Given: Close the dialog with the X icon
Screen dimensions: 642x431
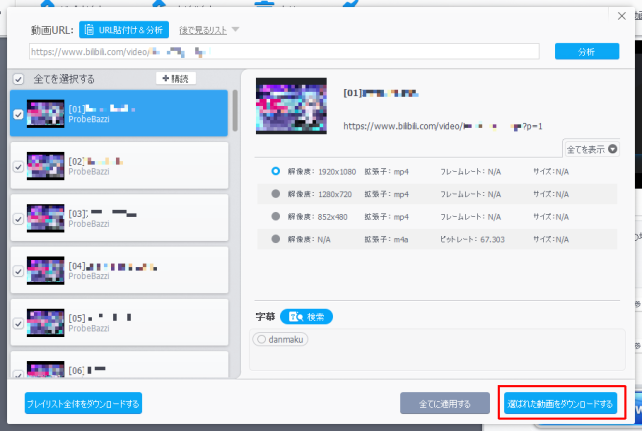Looking at the screenshot, I should pos(622,16).
